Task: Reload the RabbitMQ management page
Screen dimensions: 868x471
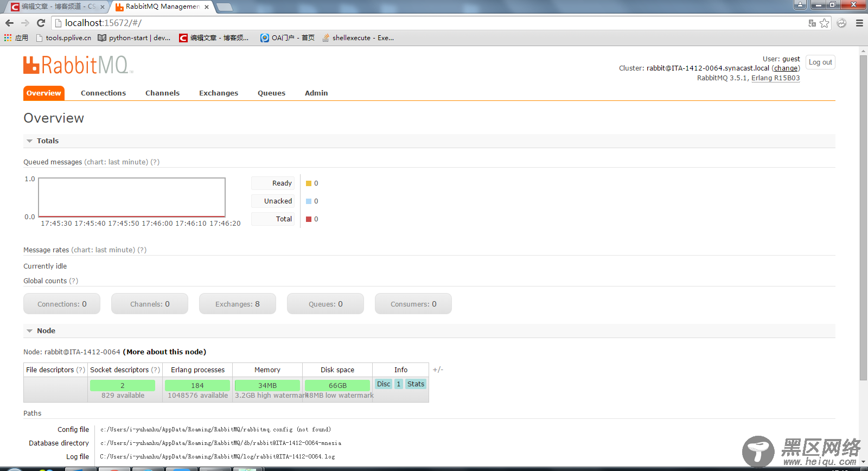Action: 41,23
